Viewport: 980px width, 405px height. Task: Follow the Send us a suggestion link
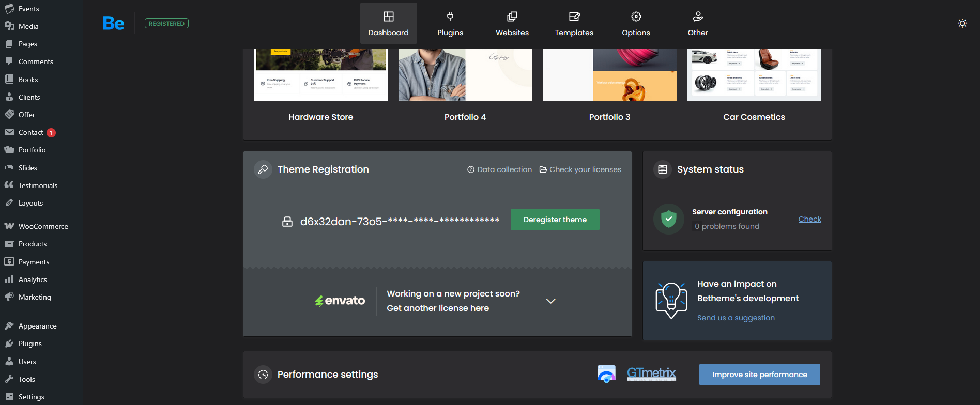[x=736, y=318]
